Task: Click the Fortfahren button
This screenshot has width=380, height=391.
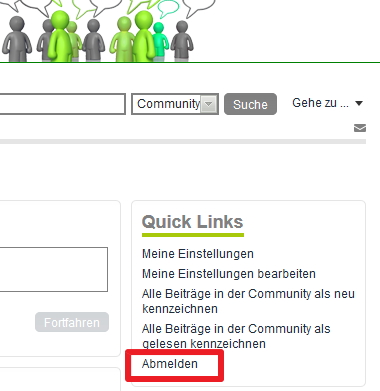Action: [72, 322]
